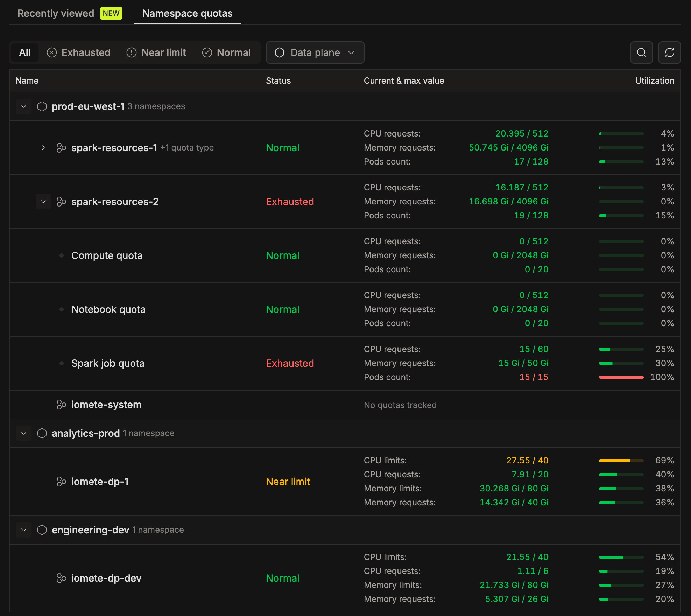Collapse the analytics-prod group
This screenshot has height=616, width=691.
click(x=24, y=433)
